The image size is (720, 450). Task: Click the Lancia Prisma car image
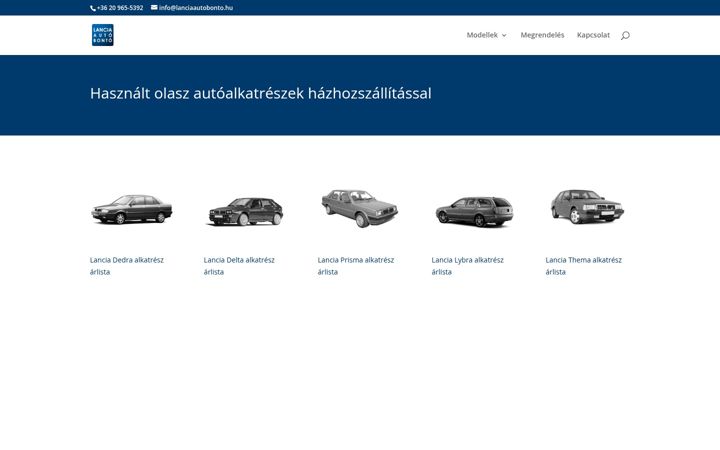[360, 208]
